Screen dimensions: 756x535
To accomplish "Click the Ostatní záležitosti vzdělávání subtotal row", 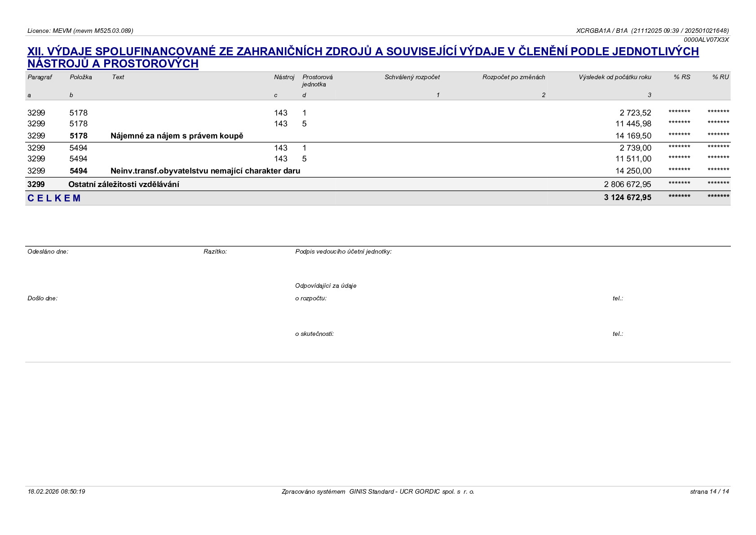I will click(x=378, y=184).
